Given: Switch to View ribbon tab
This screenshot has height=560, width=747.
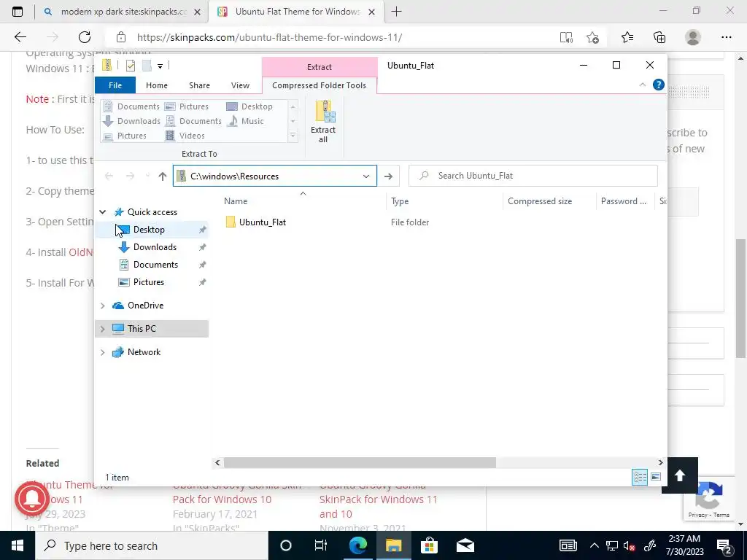Looking at the screenshot, I should [240, 85].
